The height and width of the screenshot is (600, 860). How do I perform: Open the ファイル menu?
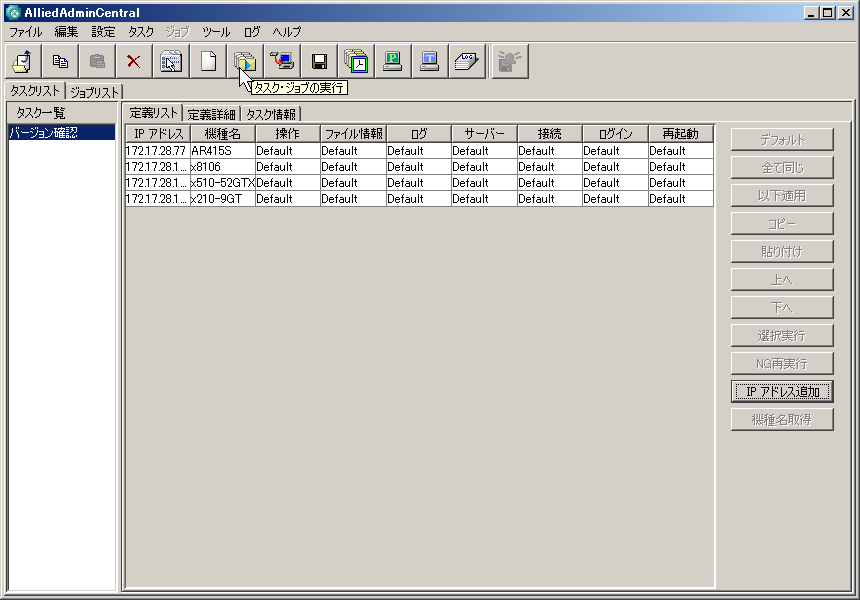26,32
